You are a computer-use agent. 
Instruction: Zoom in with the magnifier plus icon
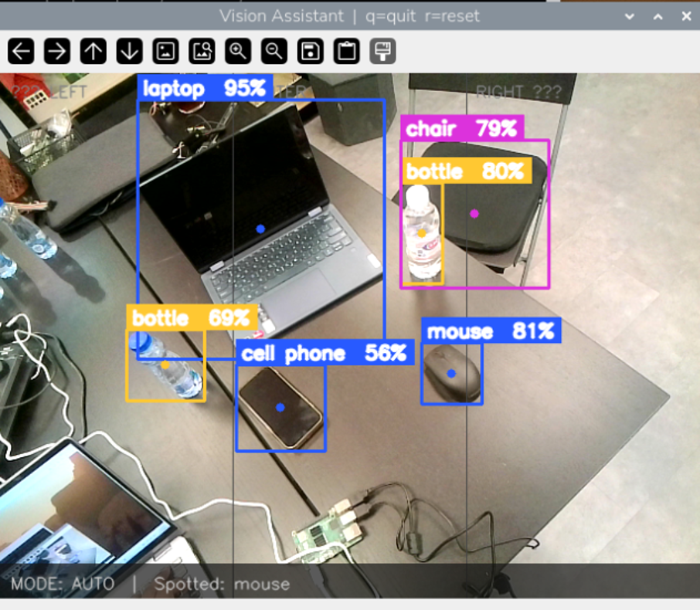click(x=238, y=51)
